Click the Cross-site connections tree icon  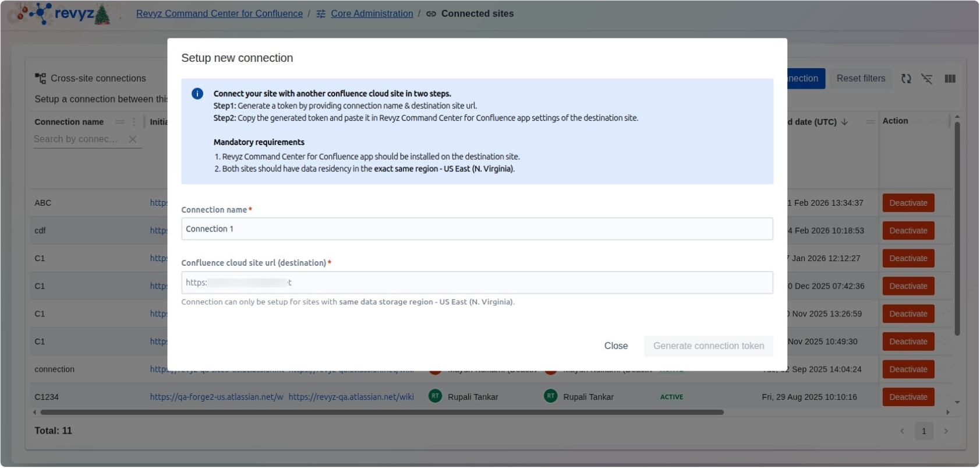[x=40, y=79]
